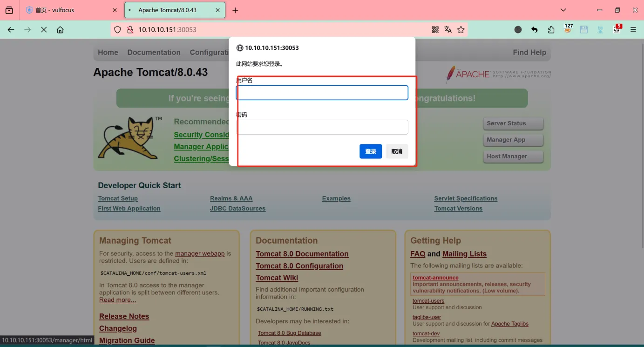644x347 pixels.
Task: Go to browser home page icon
Action: 60,30
